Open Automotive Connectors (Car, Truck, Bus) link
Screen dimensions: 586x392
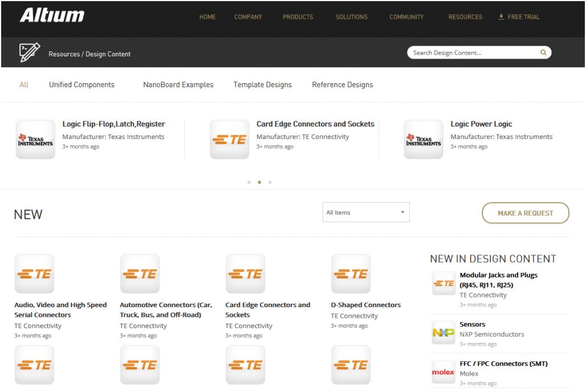166,310
